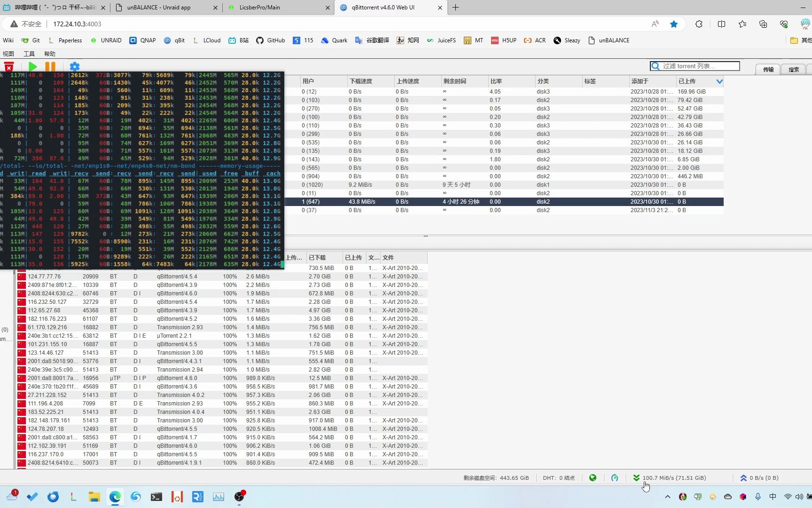Screen dimensions: 812x508
Task: Open the unBALANCE - Unraid app browser tab
Action: 166,8
